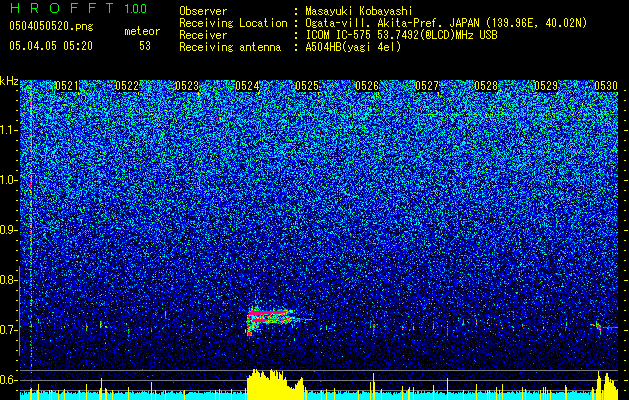Click the 0524 time marker
Screen dimensions: 629x400
pyautogui.click(x=247, y=86)
